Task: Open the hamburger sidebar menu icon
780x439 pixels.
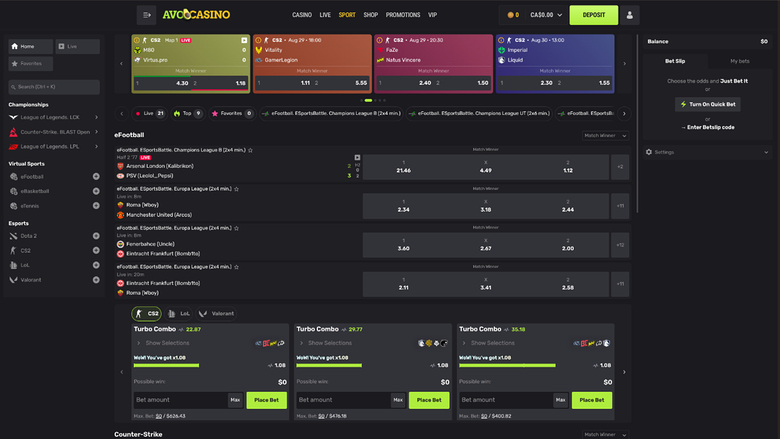Action: 147,15
